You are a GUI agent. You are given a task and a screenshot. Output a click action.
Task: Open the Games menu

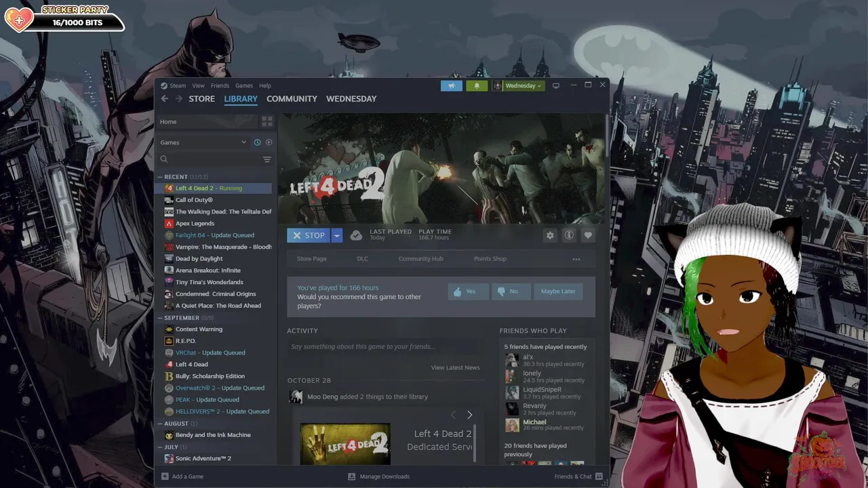point(244,85)
